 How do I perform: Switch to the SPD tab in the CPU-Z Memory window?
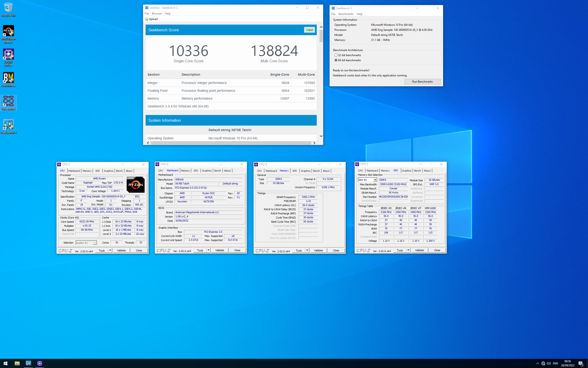(294, 171)
